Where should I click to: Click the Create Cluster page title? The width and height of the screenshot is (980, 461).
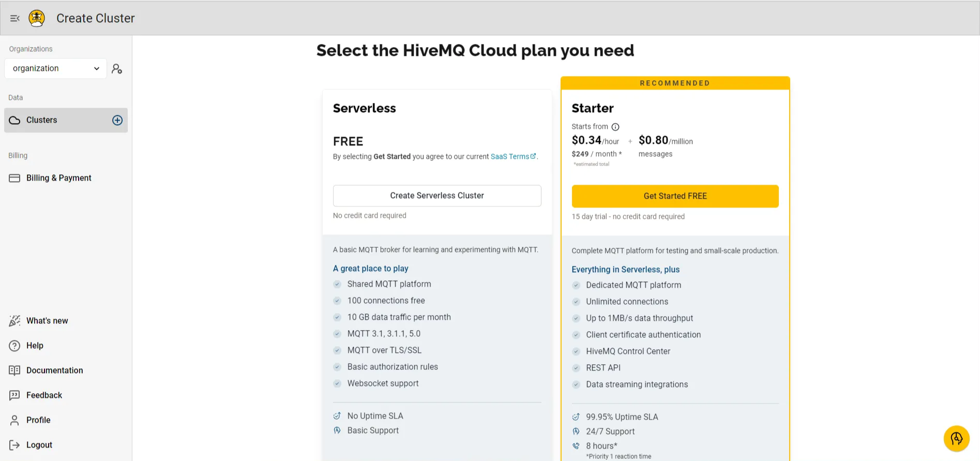coord(95,18)
